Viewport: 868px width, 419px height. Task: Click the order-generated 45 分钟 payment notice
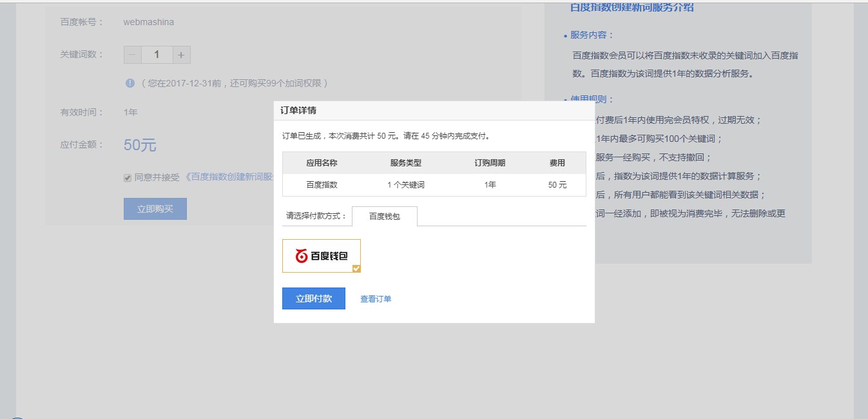387,136
